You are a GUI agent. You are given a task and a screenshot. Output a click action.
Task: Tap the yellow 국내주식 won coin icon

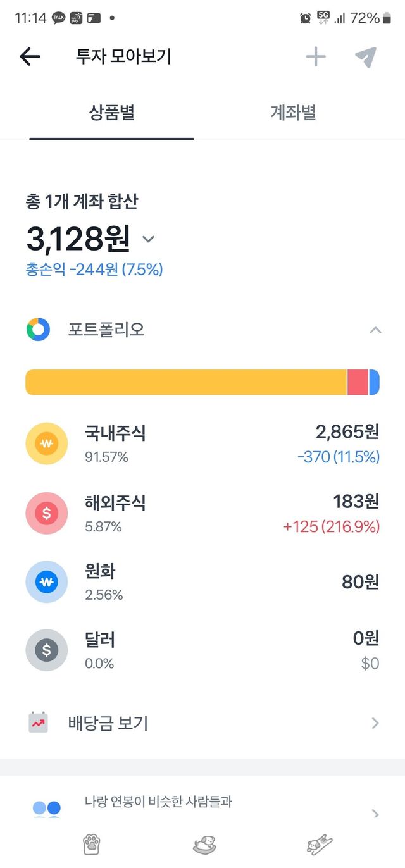coord(46,443)
